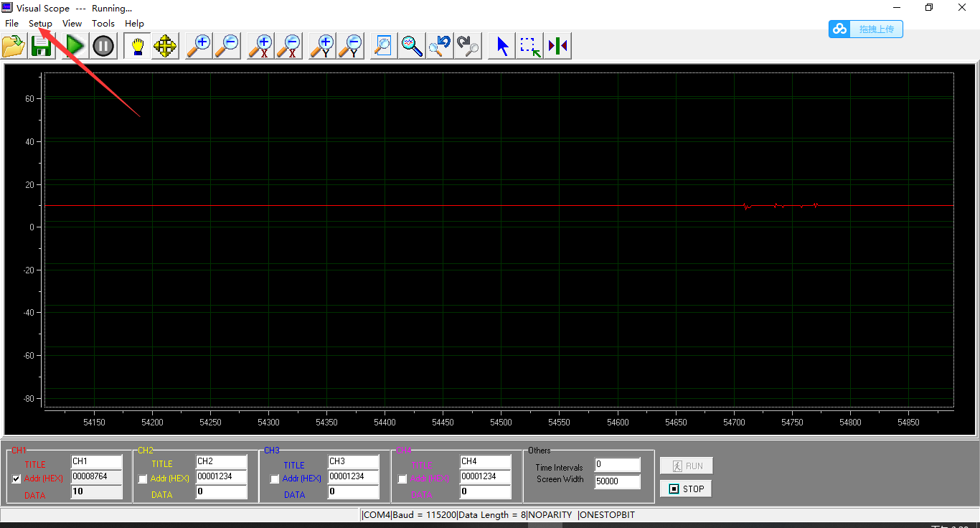Screen dimensions: 980x528
Task: Enable the CH4 Addr (HEX) checkbox
Action: click(x=402, y=478)
